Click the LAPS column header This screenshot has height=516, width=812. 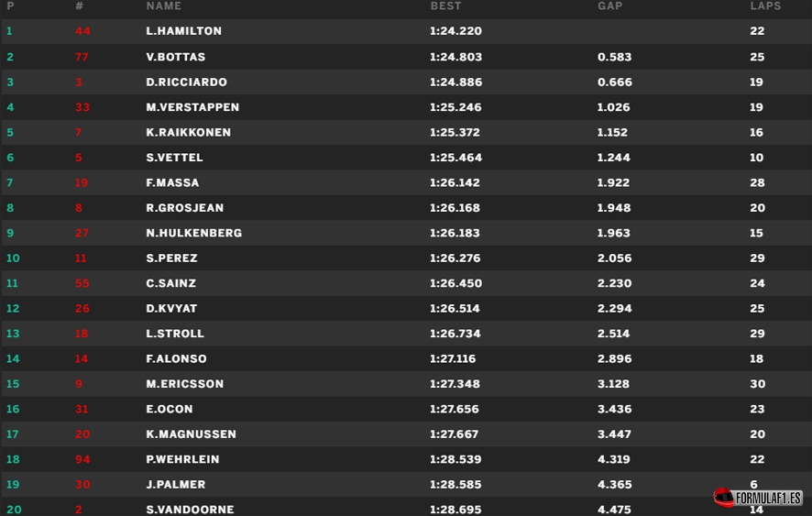point(765,6)
